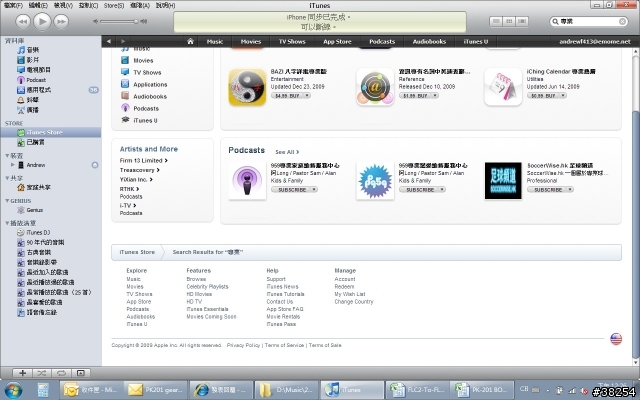The height and width of the screenshot is (400, 640).
Task: Subscribe to SoccerWise.hk podcast
Action: tap(547, 190)
